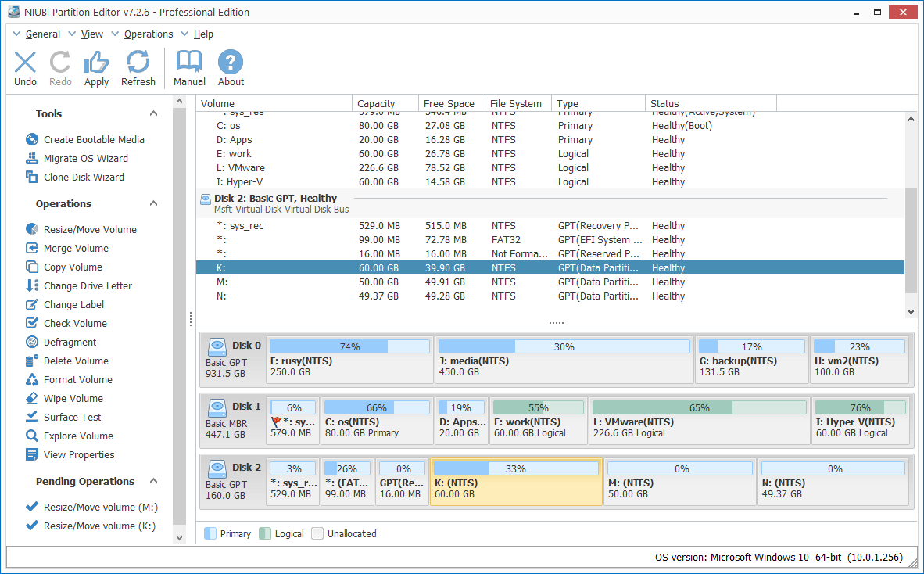
Task: Open the Operations menu in menu bar
Action: (148, 34)
